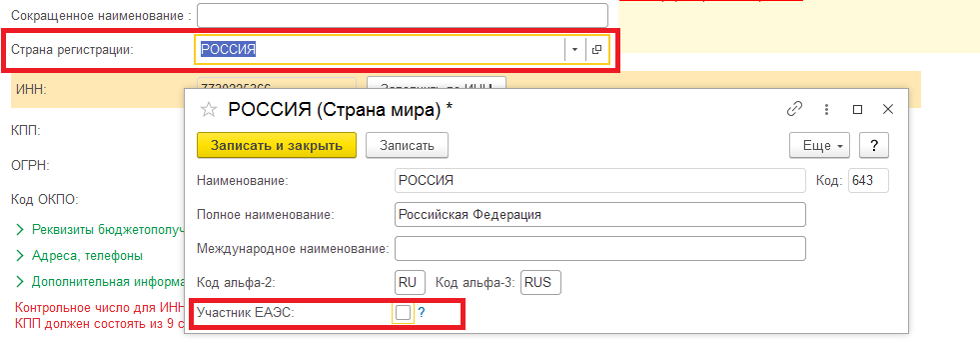Maximize the РОССИЯ dialog window
980x360 pixels.
coord(857,109)
